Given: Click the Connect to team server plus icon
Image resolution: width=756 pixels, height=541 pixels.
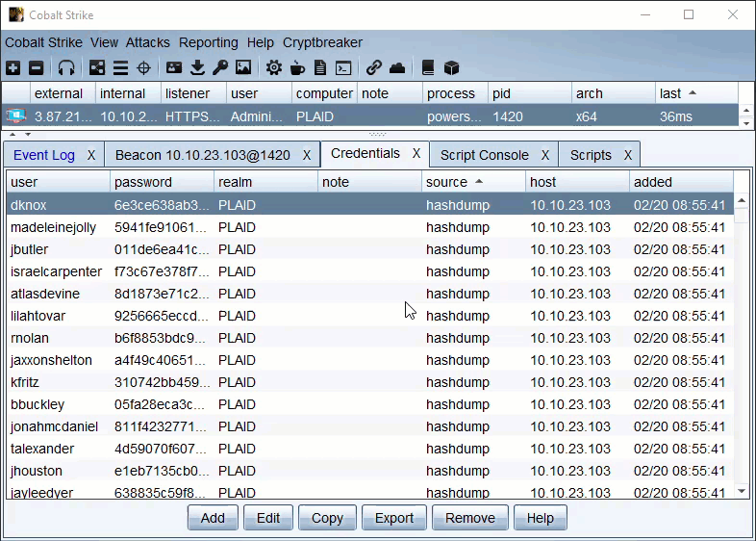Looking at the screenshot, I should [x=13, y=68].
